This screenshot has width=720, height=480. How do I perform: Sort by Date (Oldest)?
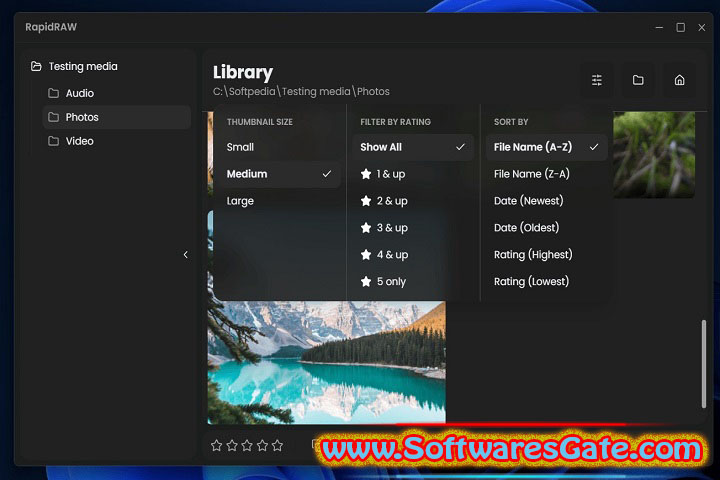click(x=547, y=228)
